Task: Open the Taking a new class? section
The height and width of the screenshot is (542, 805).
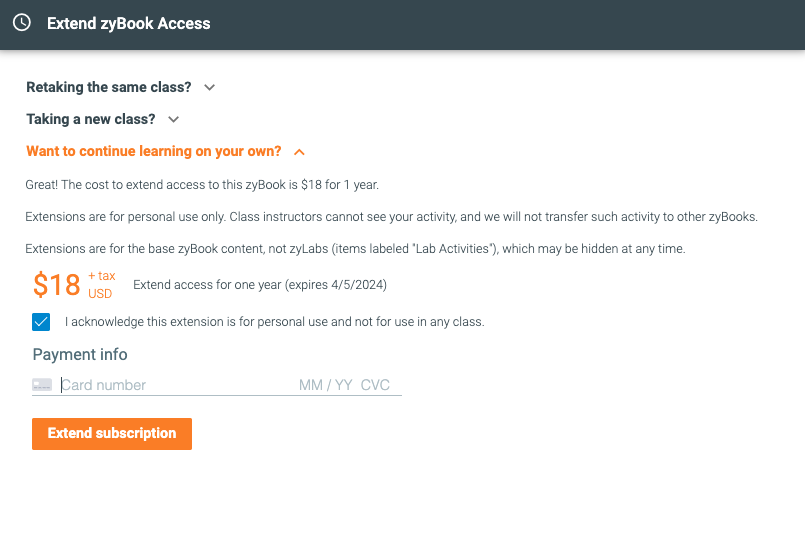Action: [91, 119]
